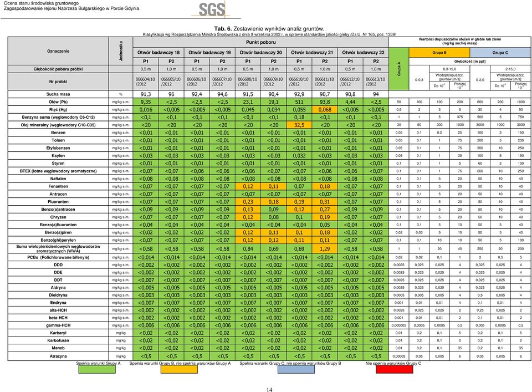Image resolution: width=532 pixels, height=392 pixels.
Task: Click the dry mass value 94,6
Action: tap(222, 94)
